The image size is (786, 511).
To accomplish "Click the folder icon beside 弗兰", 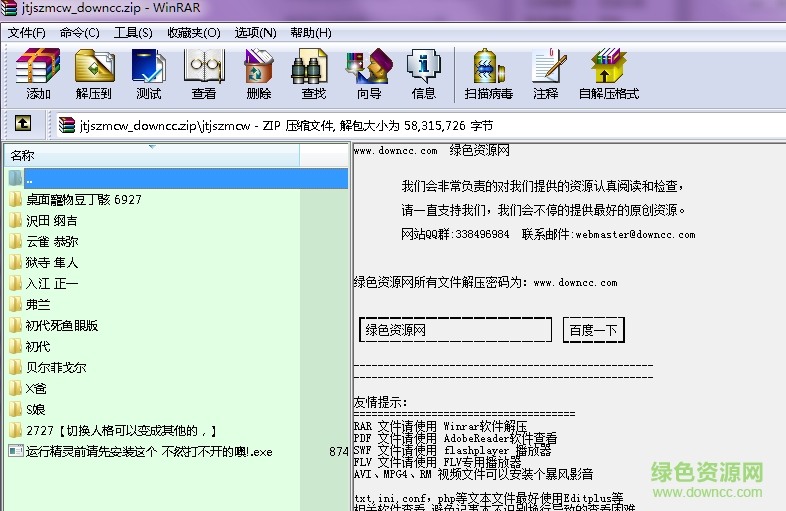I will 16,304.
